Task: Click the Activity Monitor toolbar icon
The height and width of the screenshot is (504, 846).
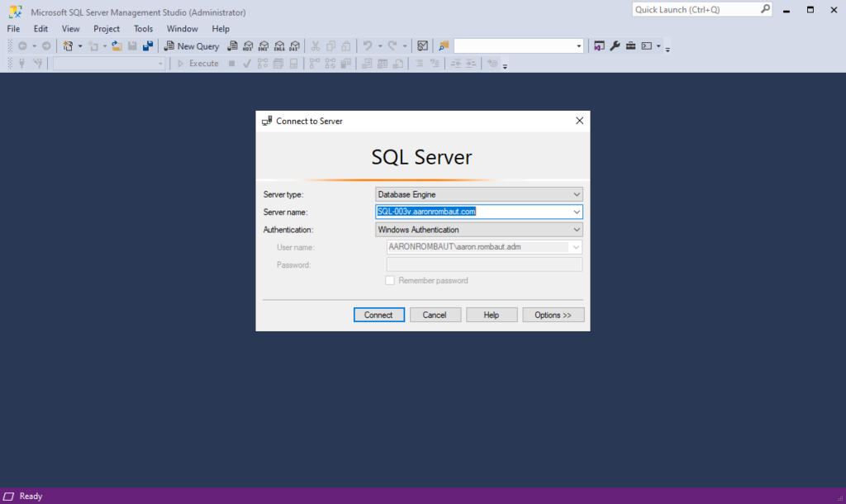Action: click(x=422, y=46)
